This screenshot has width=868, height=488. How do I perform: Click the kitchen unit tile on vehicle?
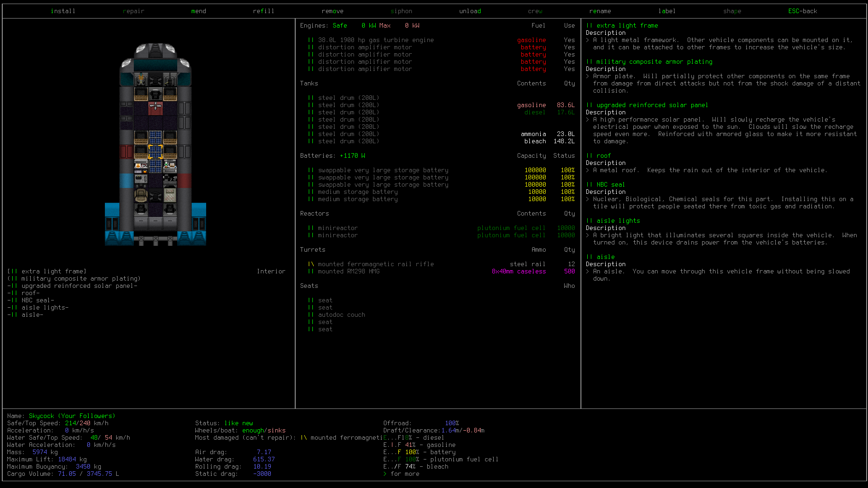coord(141,166)
